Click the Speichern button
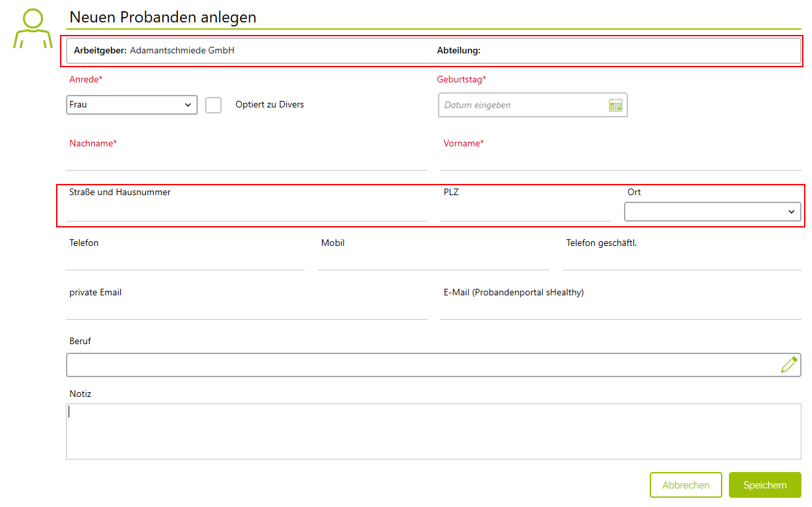The height and width of the screenshot is (507, 812). point(765,485)
